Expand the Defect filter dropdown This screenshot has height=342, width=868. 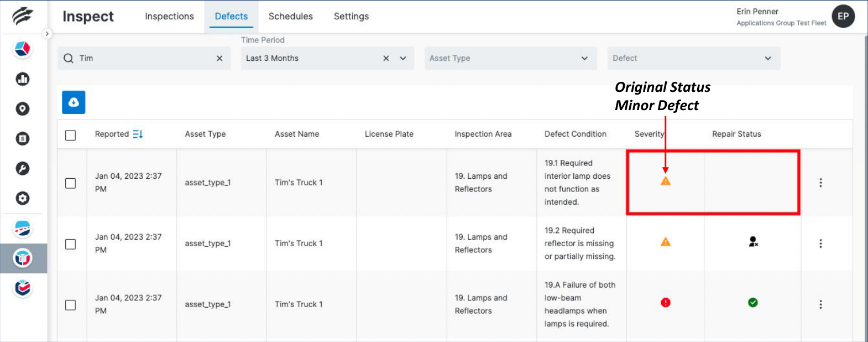(x=768, y=58)
